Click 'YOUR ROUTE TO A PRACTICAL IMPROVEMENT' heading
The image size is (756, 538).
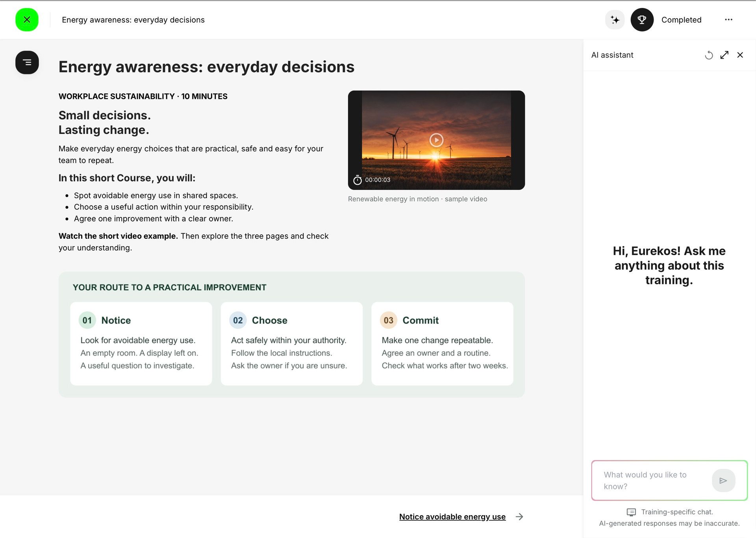pos(169,288)
